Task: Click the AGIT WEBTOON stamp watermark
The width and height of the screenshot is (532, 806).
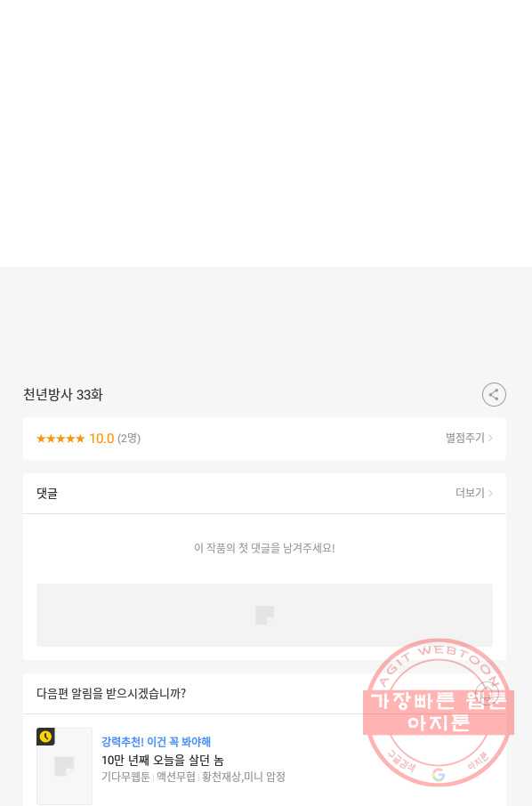Action: click(x=439, y=713)
